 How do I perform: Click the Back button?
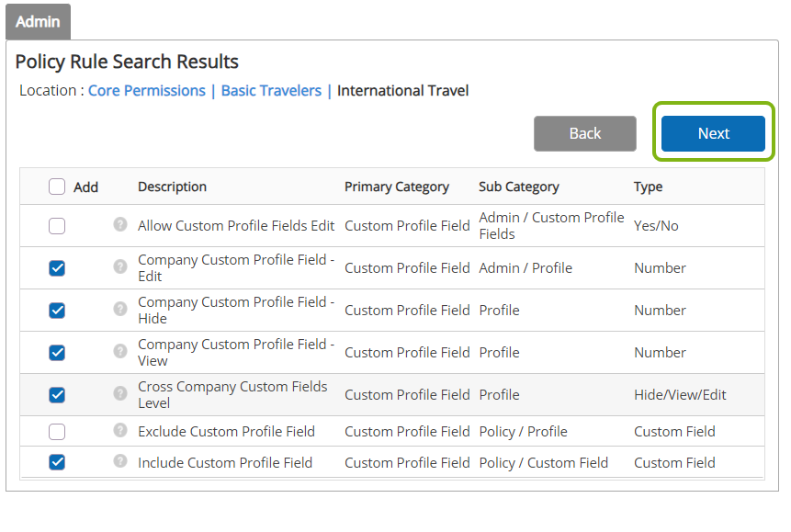point(585,133)
